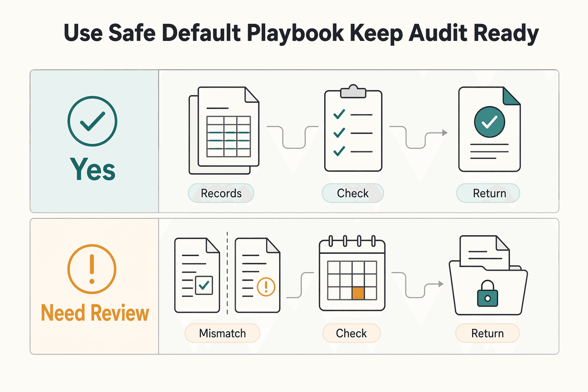This screenshot has width=588, height=392.
Task: Click the document with orange warning icon
Action: pyautogui.click(x=258, y=275)
